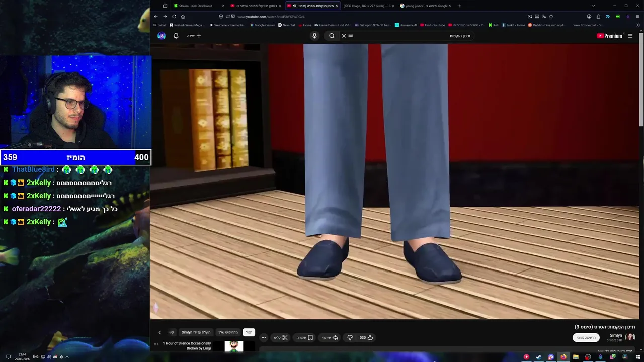Share the video via the arrow button
This screenshot has width=644, height=362.
coord(330,338)
